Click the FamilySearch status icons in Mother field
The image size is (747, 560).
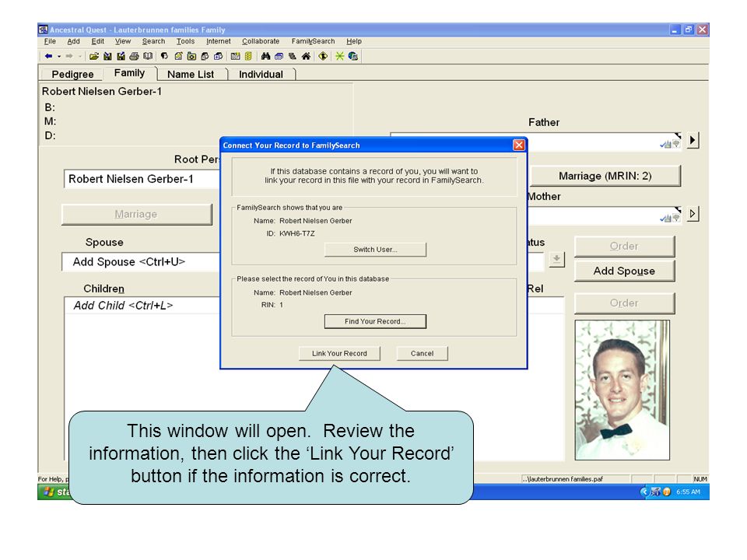[x=670, y=218]
